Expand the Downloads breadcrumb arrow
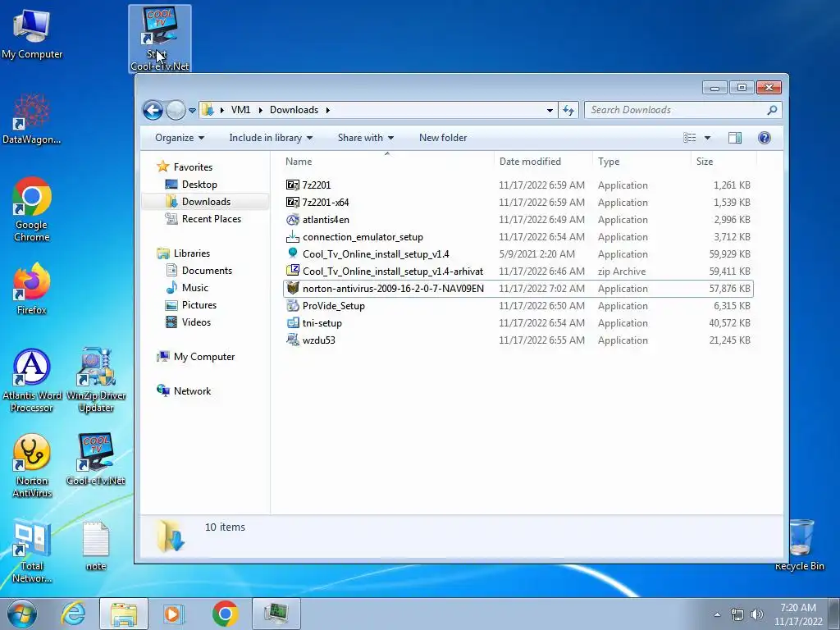 [327, 111]
